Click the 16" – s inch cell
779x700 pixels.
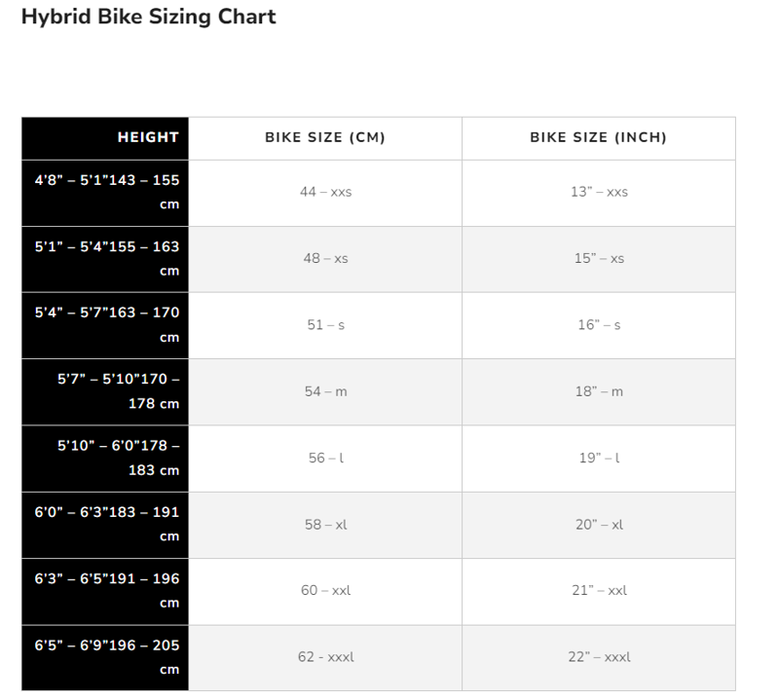coord(599,325)
